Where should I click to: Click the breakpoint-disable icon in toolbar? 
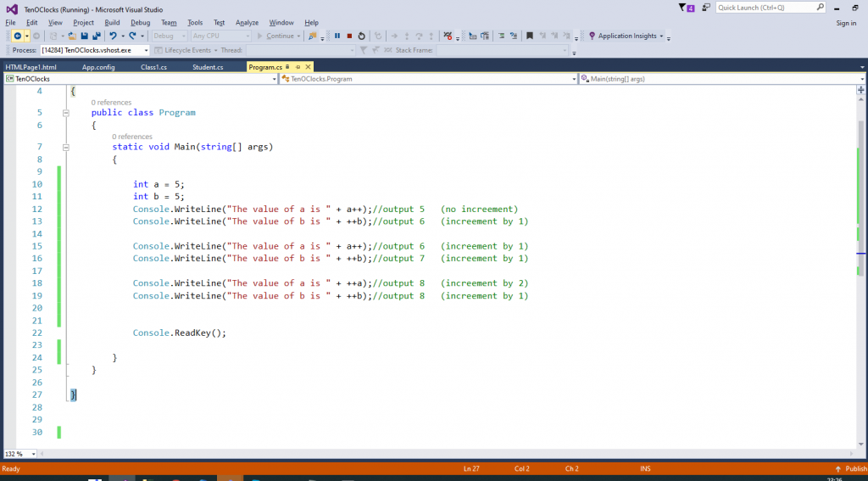coord(448,36)
